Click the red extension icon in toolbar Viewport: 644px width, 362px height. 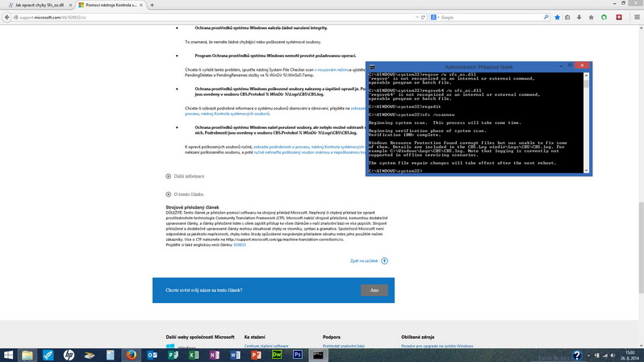[x=619, y=17]
